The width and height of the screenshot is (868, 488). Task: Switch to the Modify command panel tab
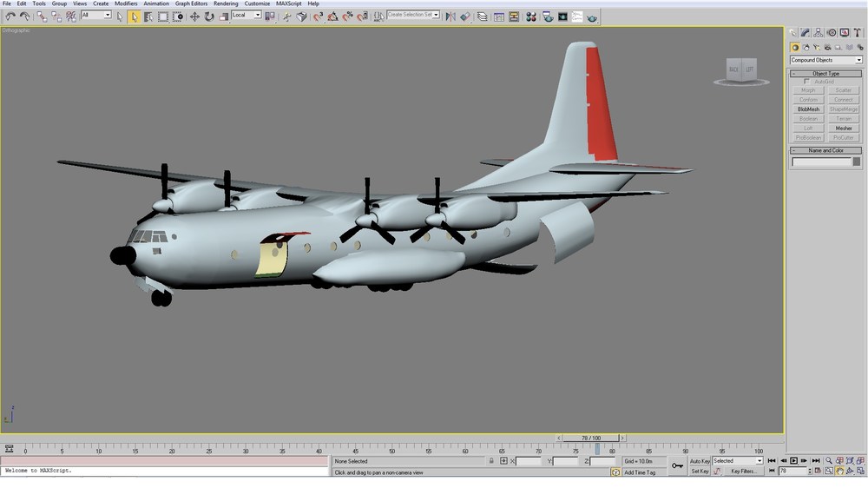pos(806,33)
